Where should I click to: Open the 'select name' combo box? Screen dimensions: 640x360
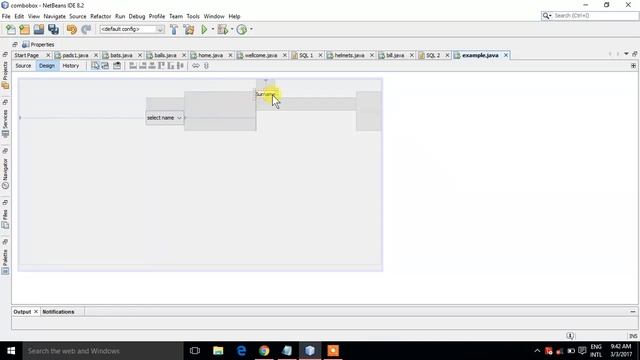point(165,118)
